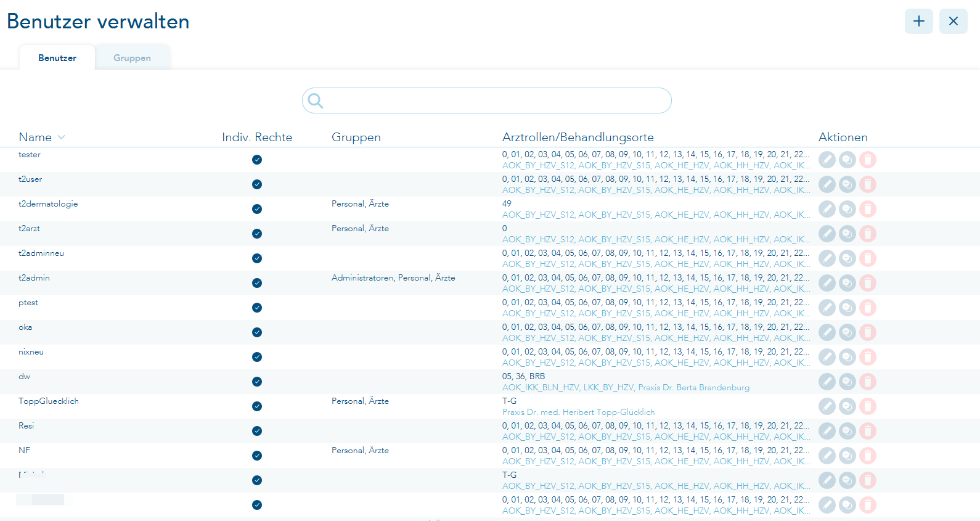
Task: Focus the user search input field
Action: tap(493, 101)
